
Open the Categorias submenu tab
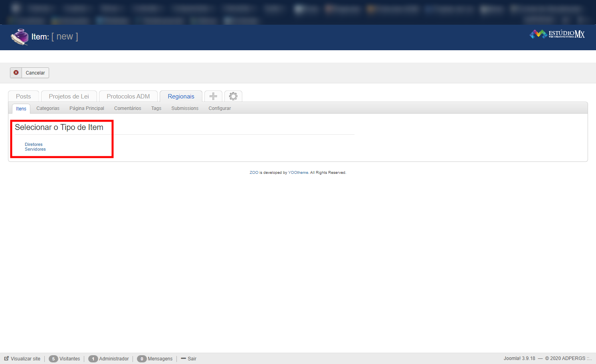[48, 108]
